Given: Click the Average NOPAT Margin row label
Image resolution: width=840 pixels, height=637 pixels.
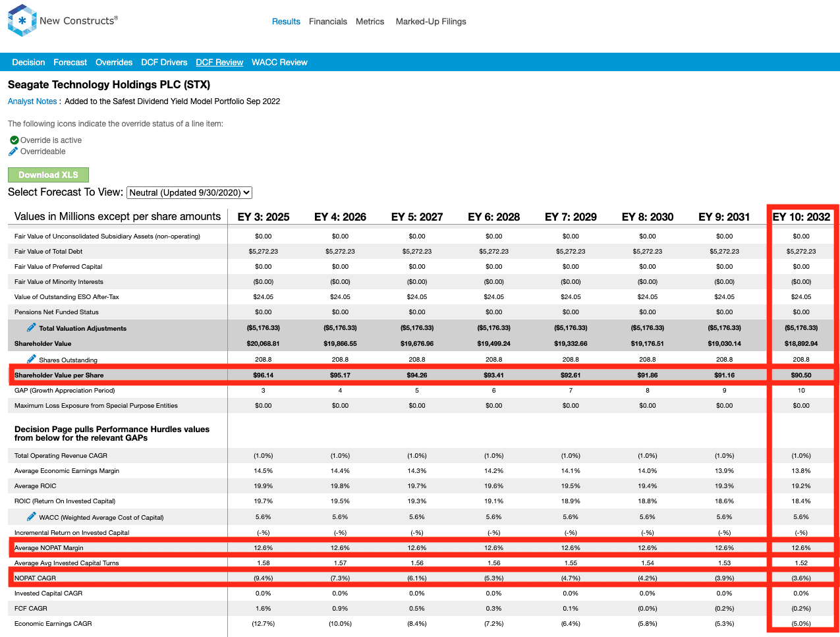Looking at the screenshot, I should click(x=49, y=548).
